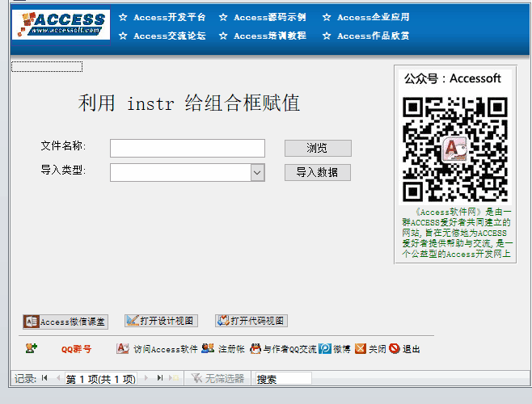This screenshot has height=404, width=532.
Task: Go to first record in navigation bar
Action: 44,378
